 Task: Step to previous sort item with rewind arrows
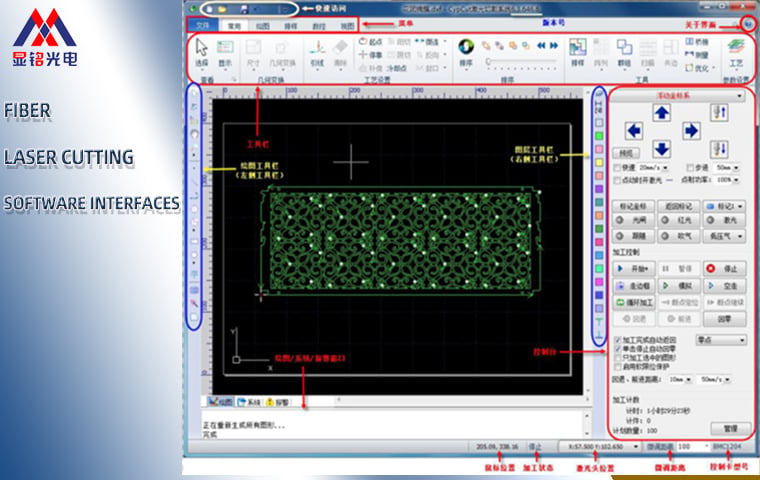click(x=541, y=46)
